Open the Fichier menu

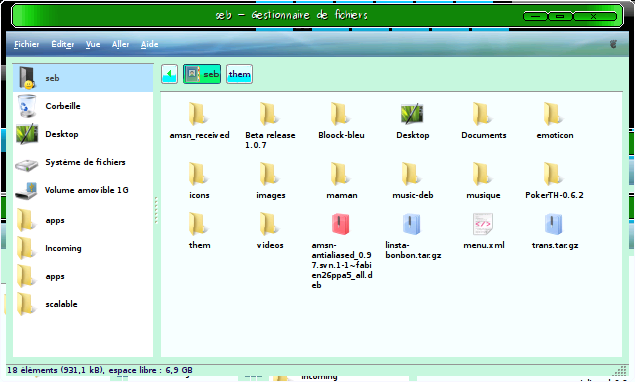[x=27, y=44]
